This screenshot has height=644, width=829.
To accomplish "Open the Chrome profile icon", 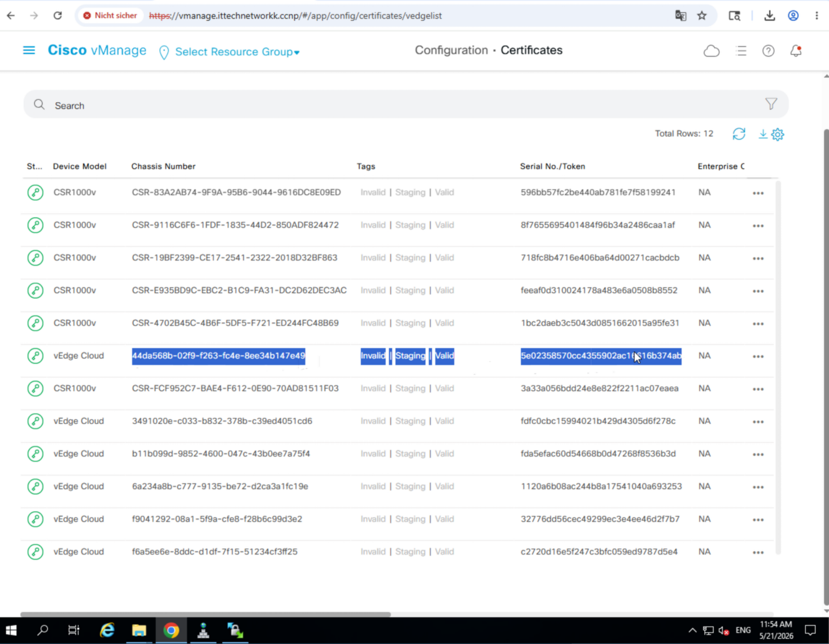I will [x=793, y=16].
